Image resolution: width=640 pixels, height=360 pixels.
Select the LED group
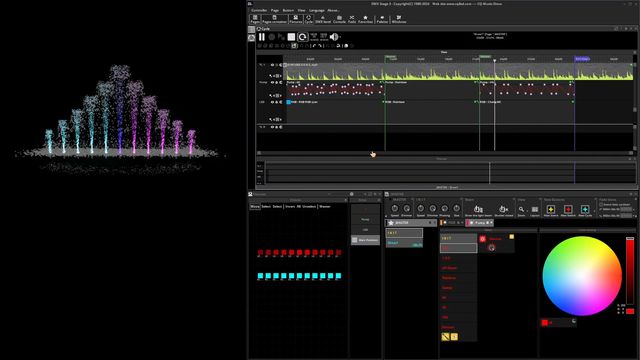365,230
